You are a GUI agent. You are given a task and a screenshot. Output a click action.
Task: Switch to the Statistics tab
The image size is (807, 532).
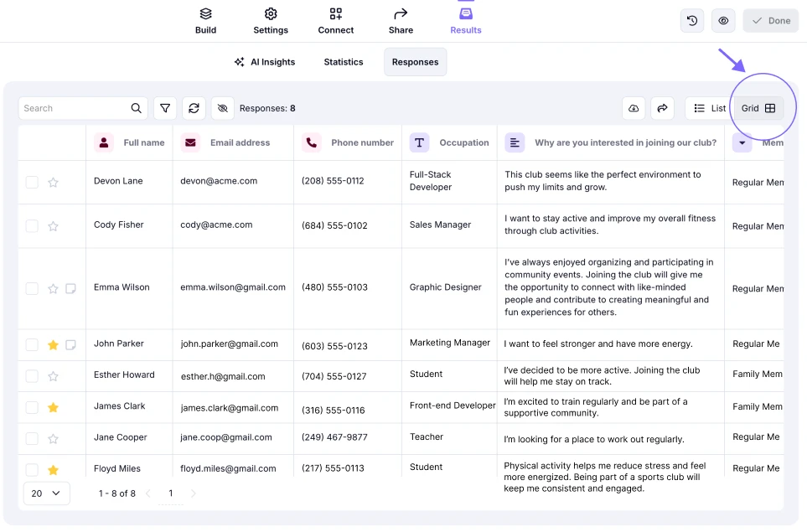(x=344, y=62)
